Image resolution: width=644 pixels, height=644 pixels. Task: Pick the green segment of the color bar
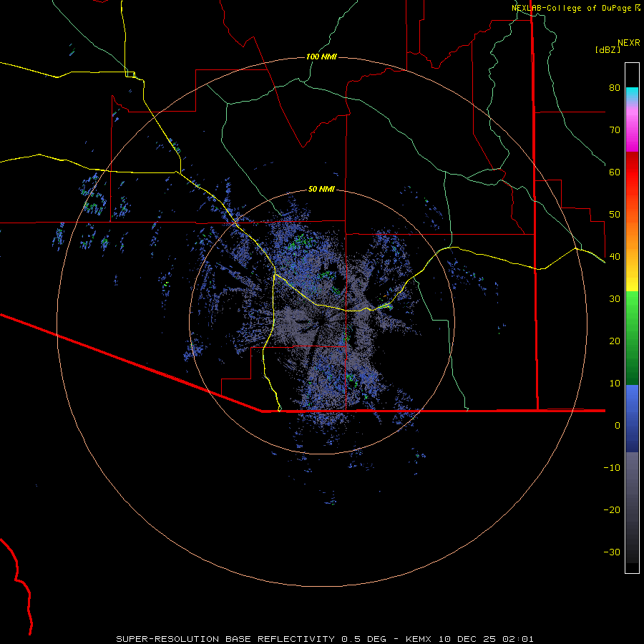tap(632, 338)
